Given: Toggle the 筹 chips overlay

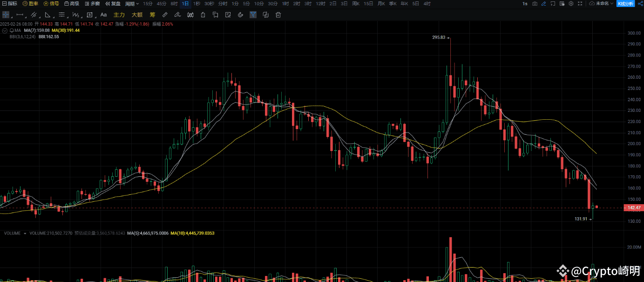Looking at the screenshot, I should tap(152, 14).
